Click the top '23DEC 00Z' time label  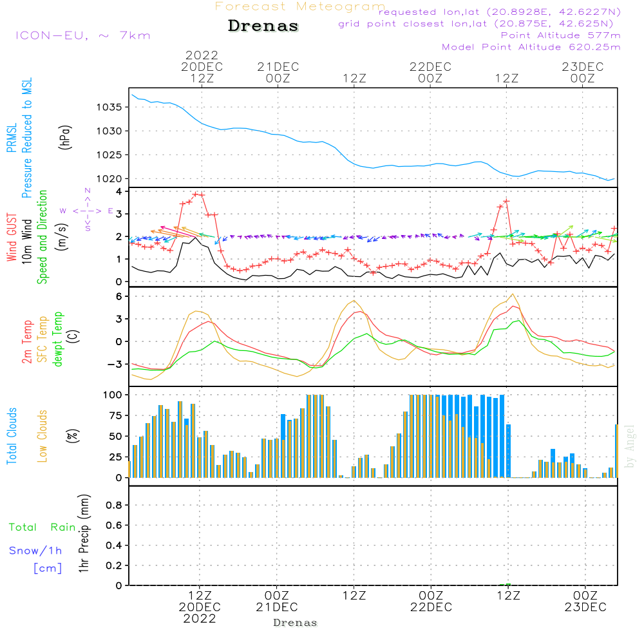pyautogui.click(x=583, y=72)
